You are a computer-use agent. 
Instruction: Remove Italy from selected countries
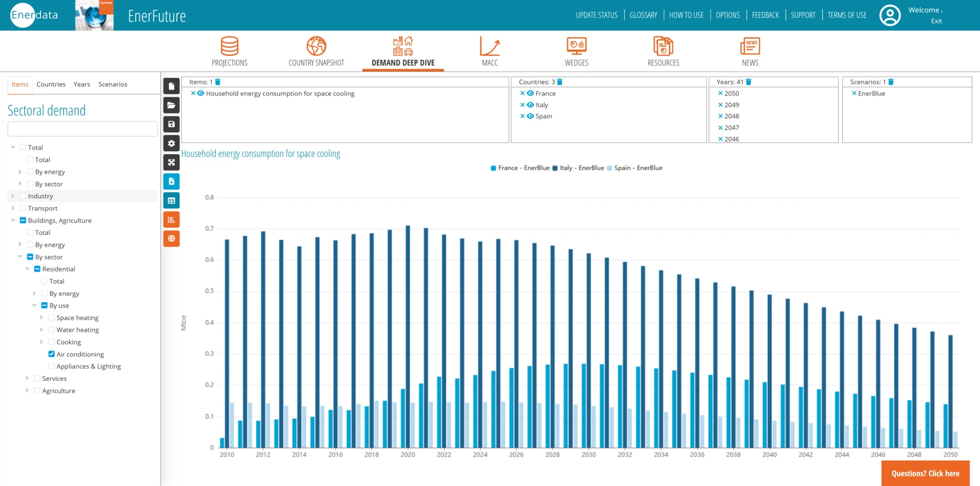[x=522, y=105]
